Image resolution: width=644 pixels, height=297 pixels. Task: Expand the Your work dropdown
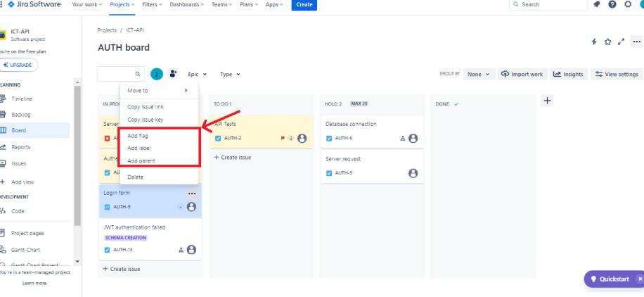coord(87,4)
